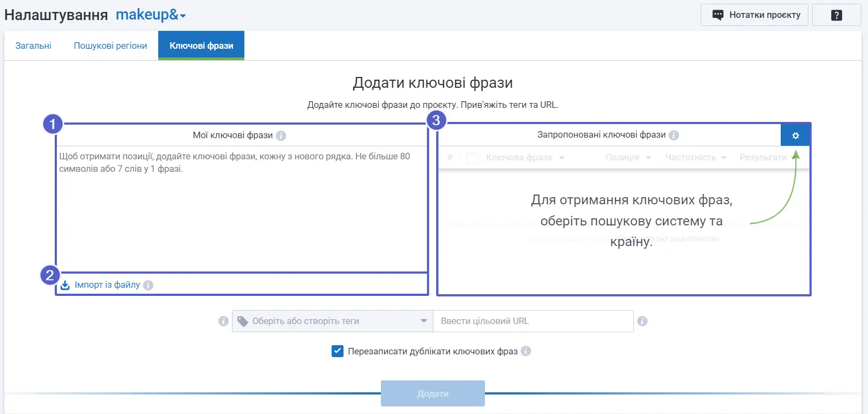The image size is (868, 414).
Task: Open the Результати column sort arrow
Action: coord(795,157)
